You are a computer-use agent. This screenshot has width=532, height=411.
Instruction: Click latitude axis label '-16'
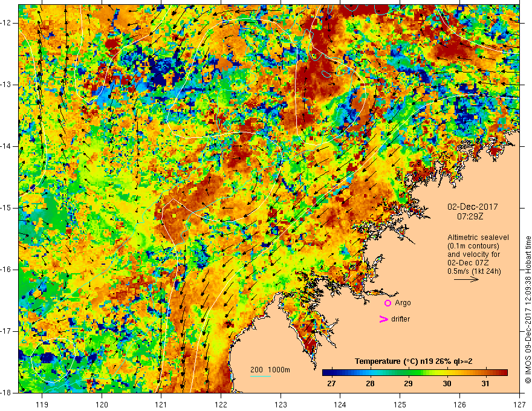[6, 270]
